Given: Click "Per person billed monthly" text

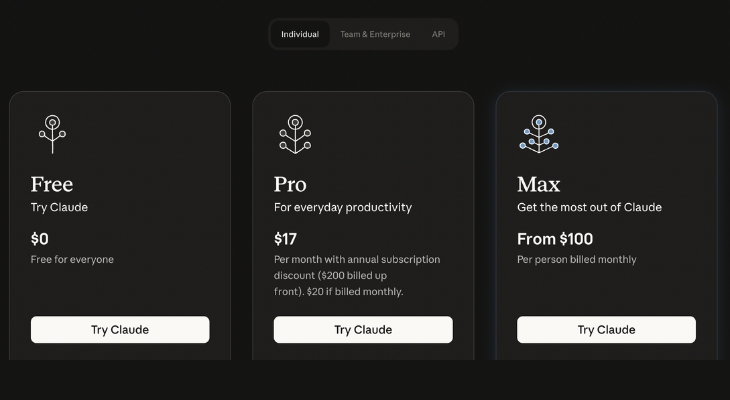Looking at the screenshot, I should (x=576, y=259).
